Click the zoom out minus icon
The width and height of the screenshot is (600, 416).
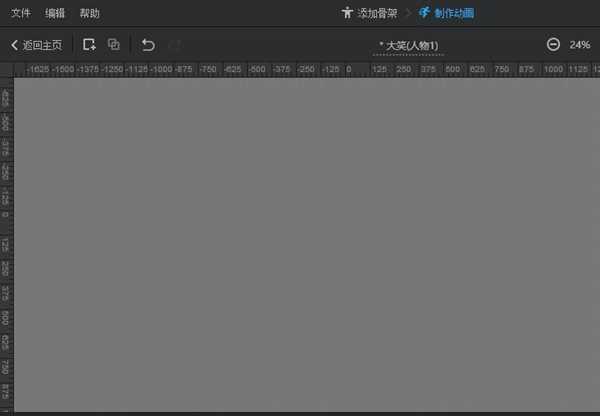pyautogui.click(x=553, y=44)
